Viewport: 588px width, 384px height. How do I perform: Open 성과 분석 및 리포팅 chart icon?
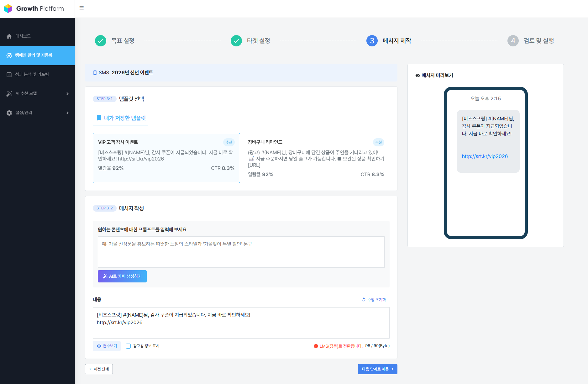(x=9, y=74)
